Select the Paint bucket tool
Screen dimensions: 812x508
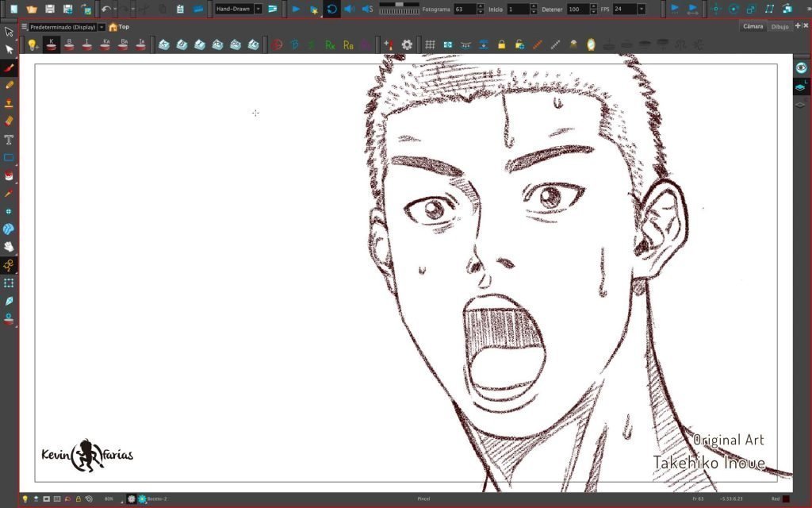9,175
